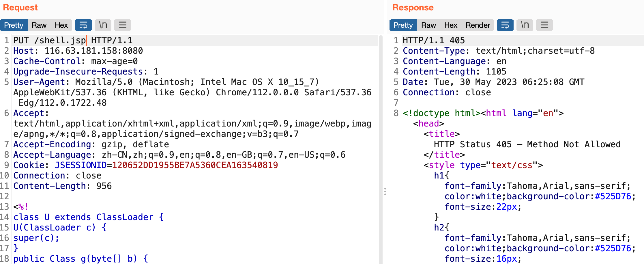Click the h1{ CSS selector

(442, 176)
